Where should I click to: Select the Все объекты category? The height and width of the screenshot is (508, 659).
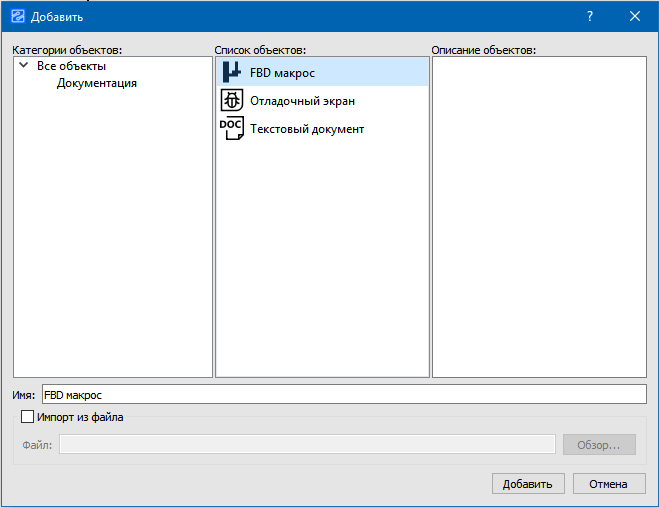coord(71,66)
